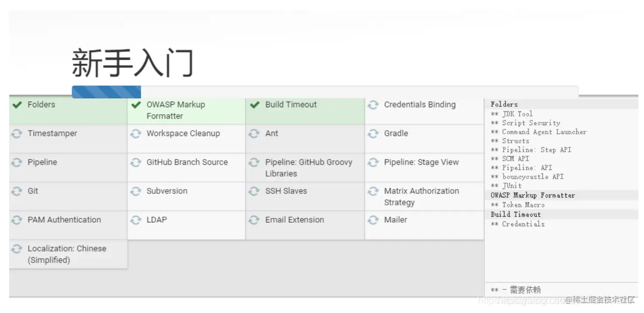Click the Matrix Authorization Strategy plugin

click(421, 197)
